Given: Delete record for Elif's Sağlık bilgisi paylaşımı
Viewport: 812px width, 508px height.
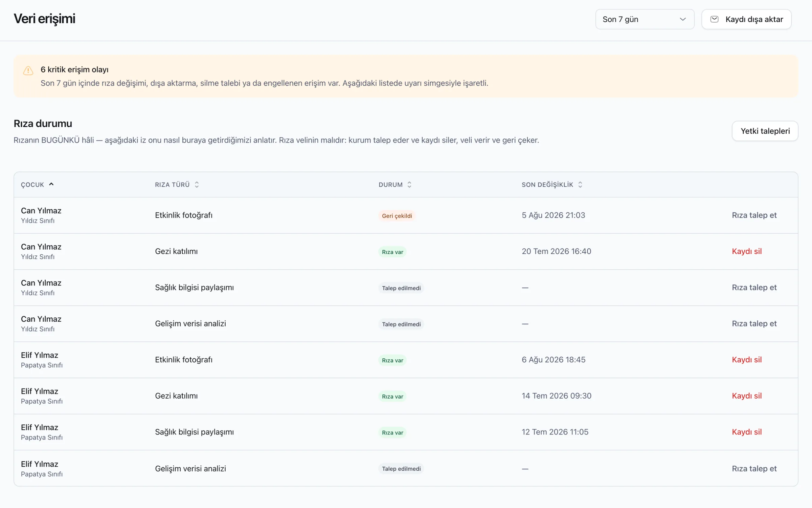Looking at the screenshot, I should (x=747, y=432).
